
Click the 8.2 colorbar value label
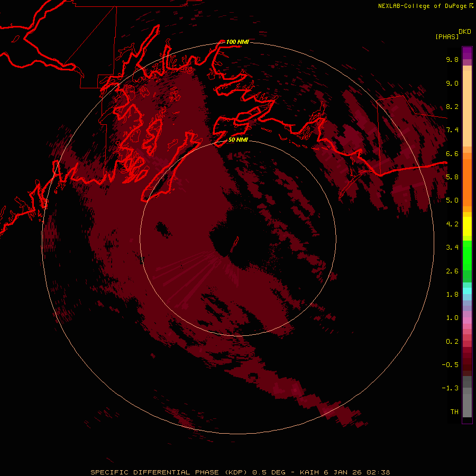click(x=452, y=106)
